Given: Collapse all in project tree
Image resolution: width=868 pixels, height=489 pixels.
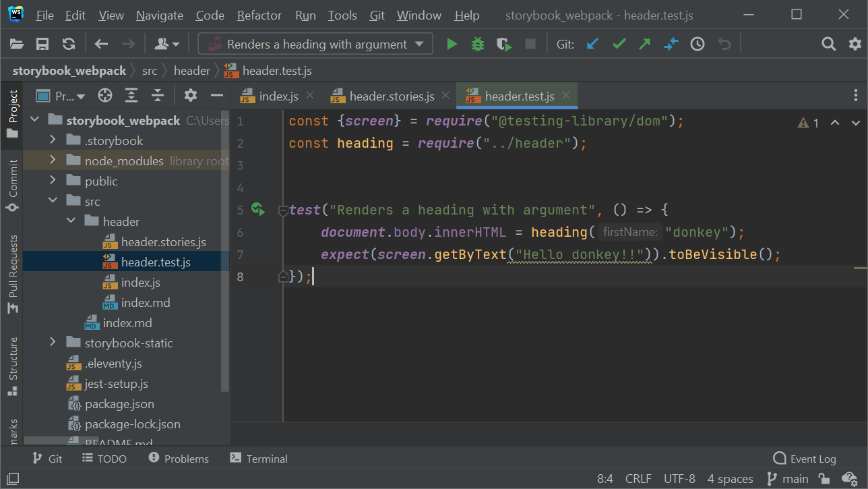Looking at the screenshot, I should (x=158, y=96).
